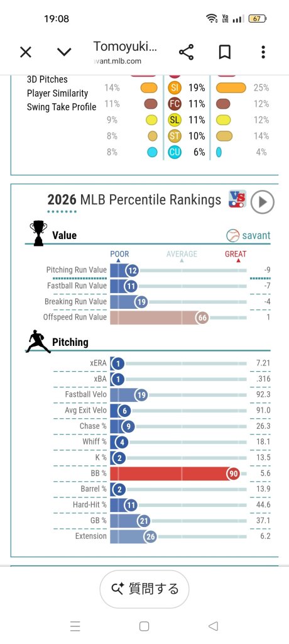Viewport: 289px width, 644px height.
Task: Select the ST sweeper pitch badge
Action: click(x=175, y=136)
